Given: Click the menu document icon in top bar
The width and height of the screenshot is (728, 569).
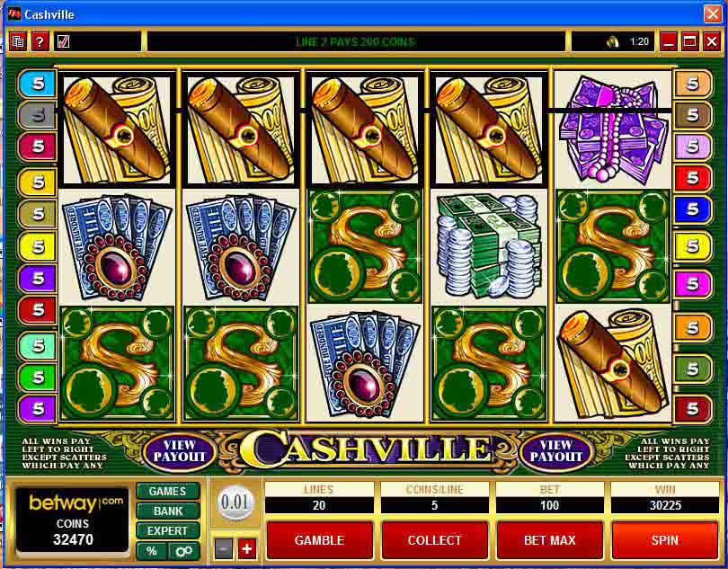Looking at the screenshot, I should pyautogui.click(x=18, y=42).
